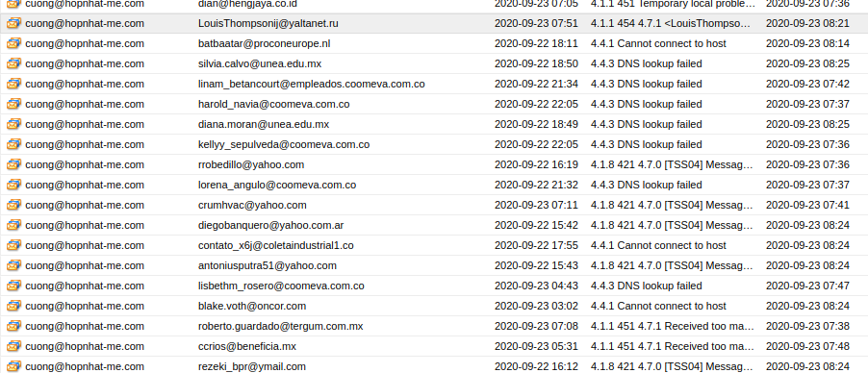
Task: Click the queued date 2020-09-23 03:02
Action: (x=536, y=306)
